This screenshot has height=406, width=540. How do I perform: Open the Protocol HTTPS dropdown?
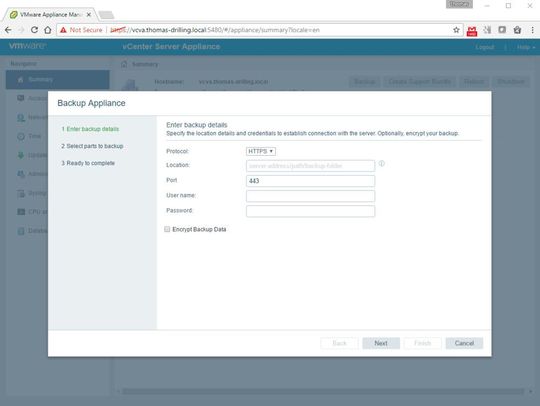pos(261,151)
